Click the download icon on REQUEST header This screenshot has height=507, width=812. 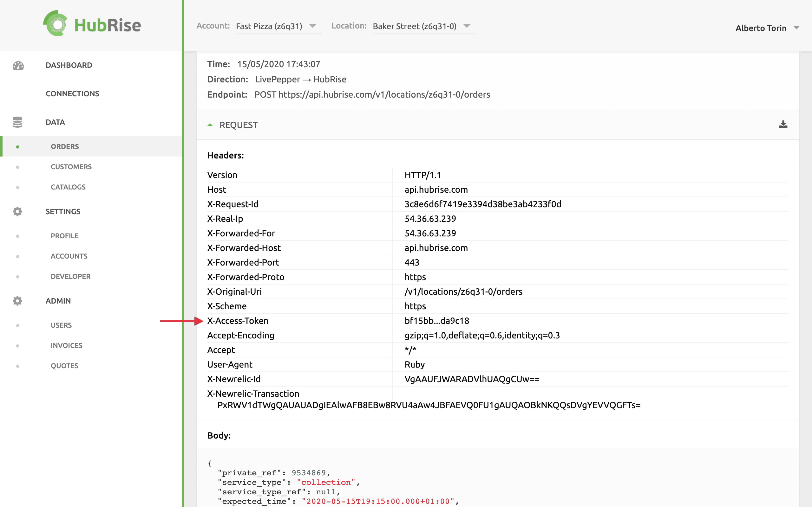[x=783, y=125]
